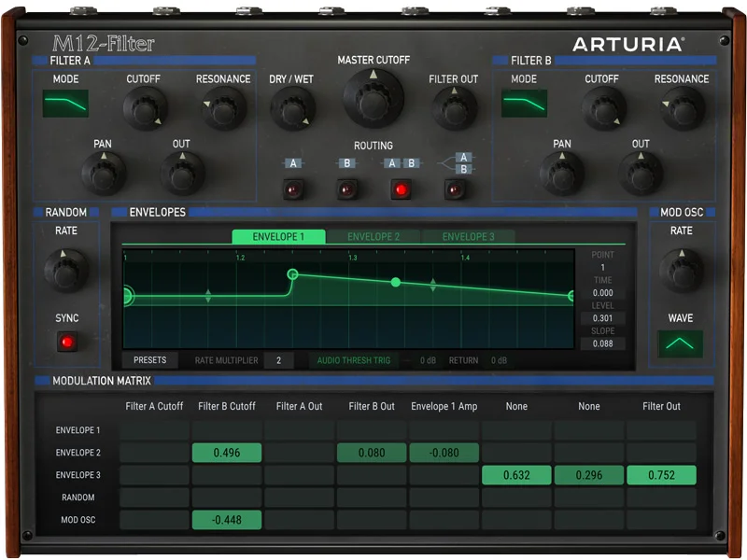Viewport: 747px width, 560px height.
Task: Click matrix cell showing 0.752
Action: pyautogui.click(x=661, y=475)
